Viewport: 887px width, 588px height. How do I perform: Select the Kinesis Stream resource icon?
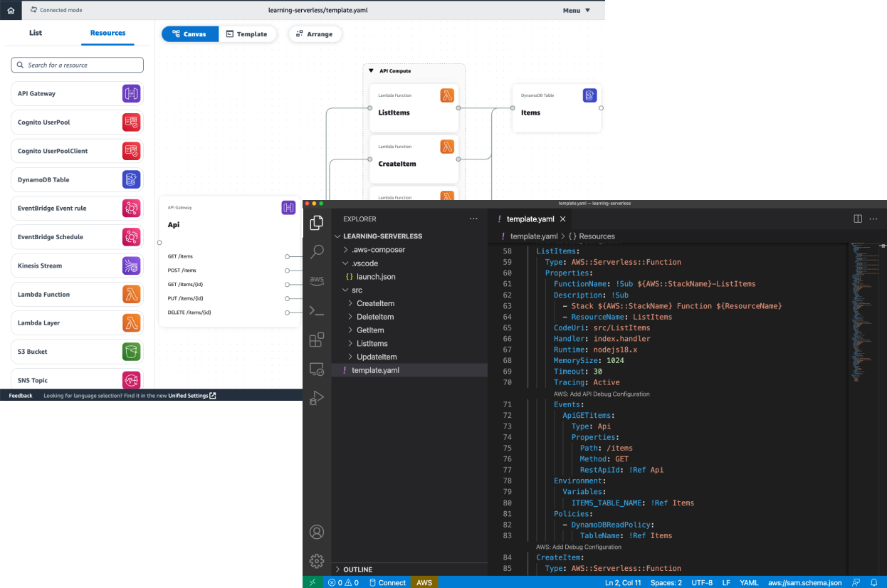pos(131,266)
